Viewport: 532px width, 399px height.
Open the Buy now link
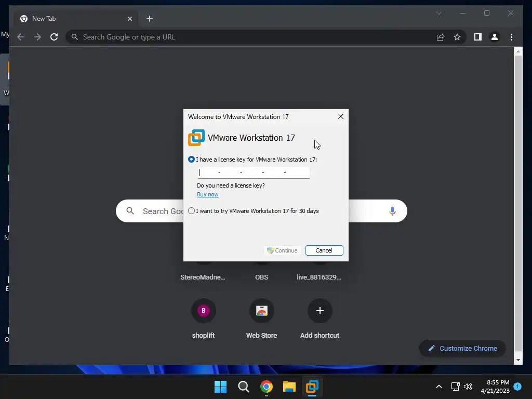[x=208, y=194]
